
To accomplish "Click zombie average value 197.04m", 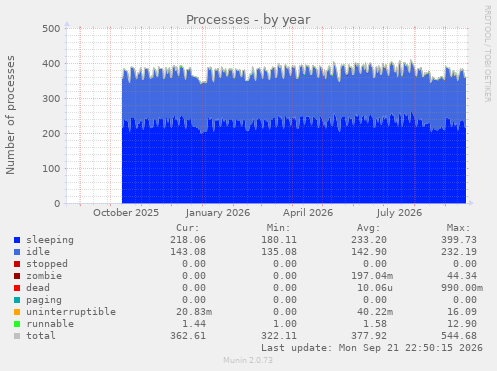I will tap(372, 276).
